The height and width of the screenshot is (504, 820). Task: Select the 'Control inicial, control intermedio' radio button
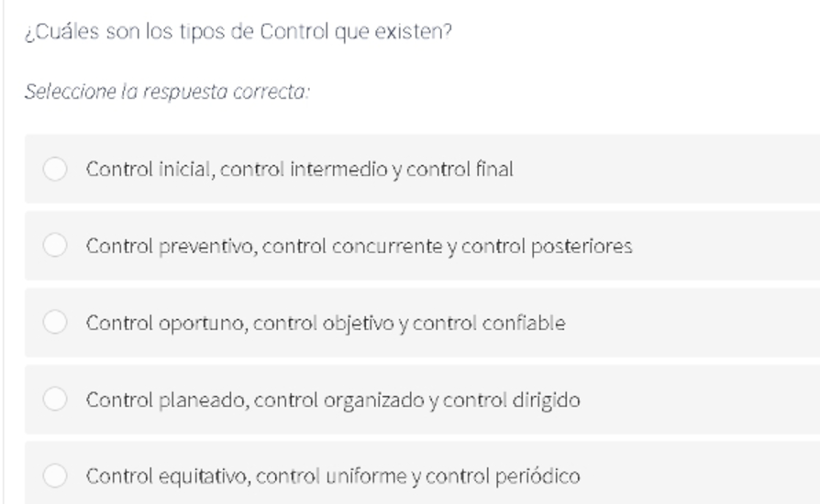point(55,169)
